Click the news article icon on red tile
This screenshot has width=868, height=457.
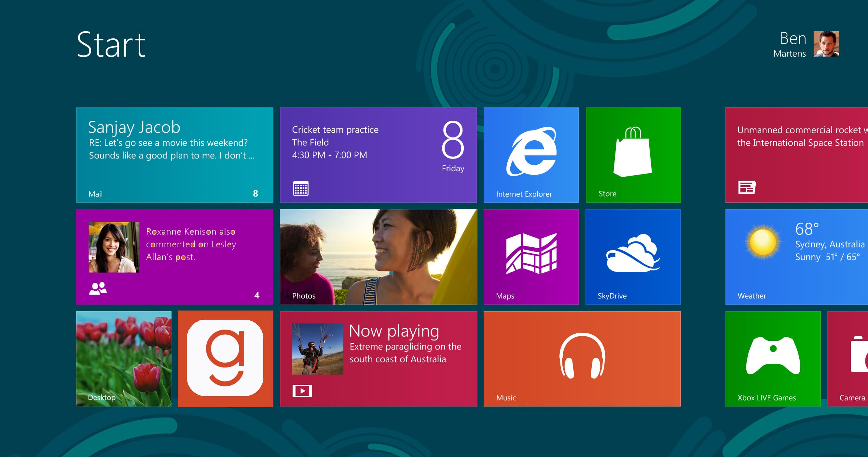coord(747,187)
